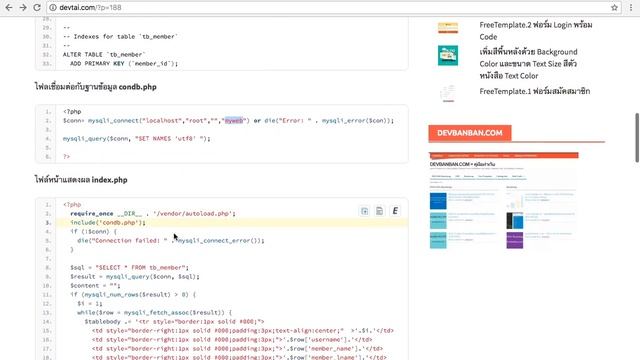Click the mysqli_query SET NAMES utf8 line
Viewport: 640px width, 360px height.
(x=136, y=138)
